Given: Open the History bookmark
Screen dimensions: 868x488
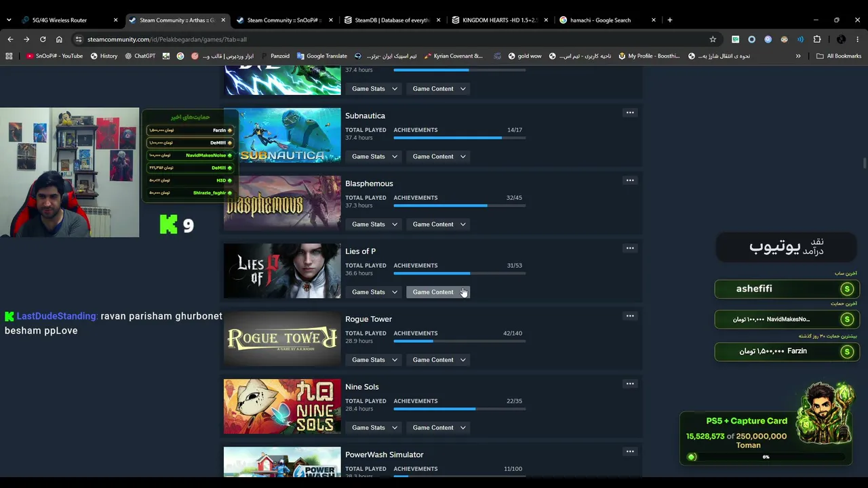Looking at the screenshot, I should [x=104, y=56].
